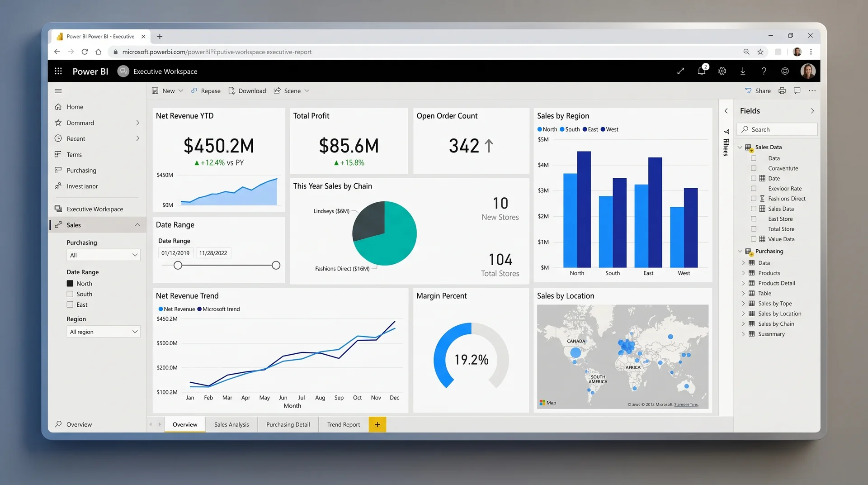Check the North checkbox
This screenshot has height=485, width=868.
click(x=70, y=284)
